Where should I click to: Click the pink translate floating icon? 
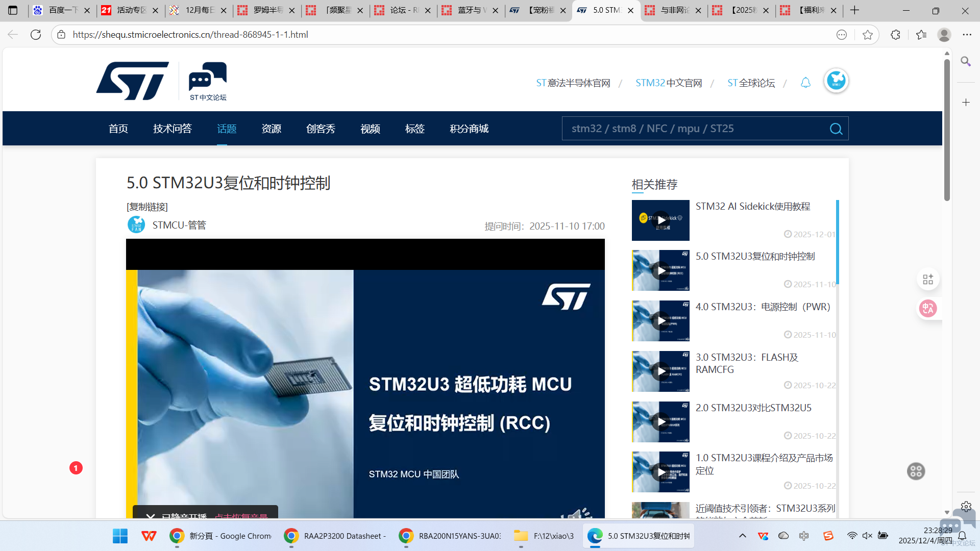pos(928,309)
